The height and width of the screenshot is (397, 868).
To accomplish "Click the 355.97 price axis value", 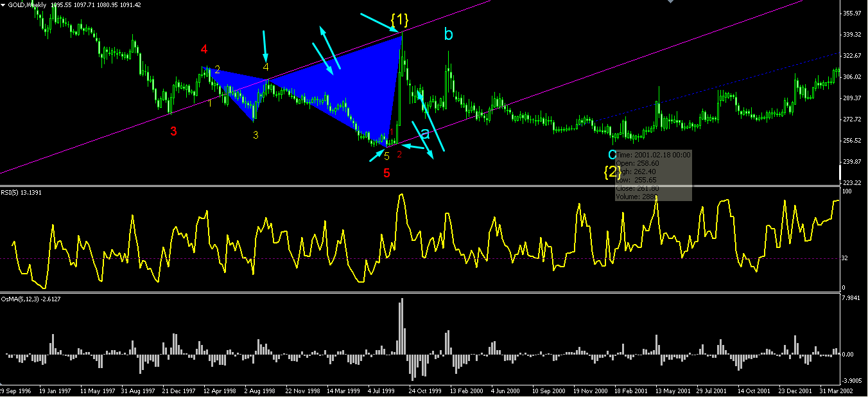I will 851,13.
